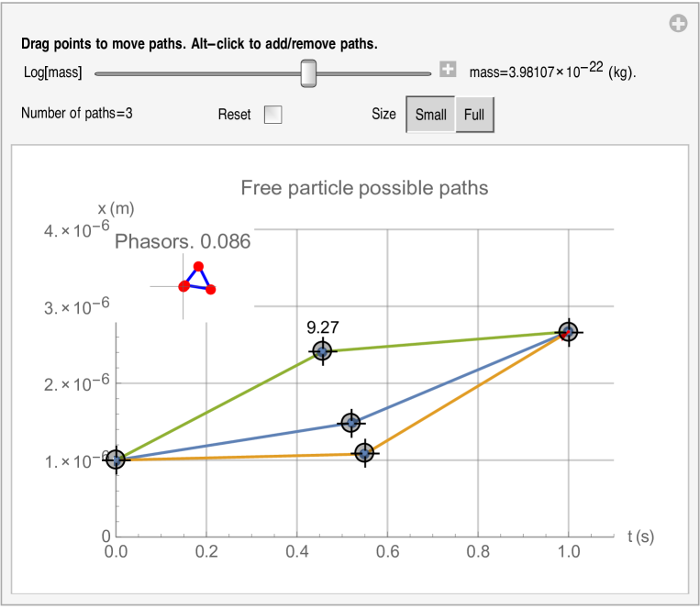
Task: Switch size to Full
Action: click(x=474, y=115)
